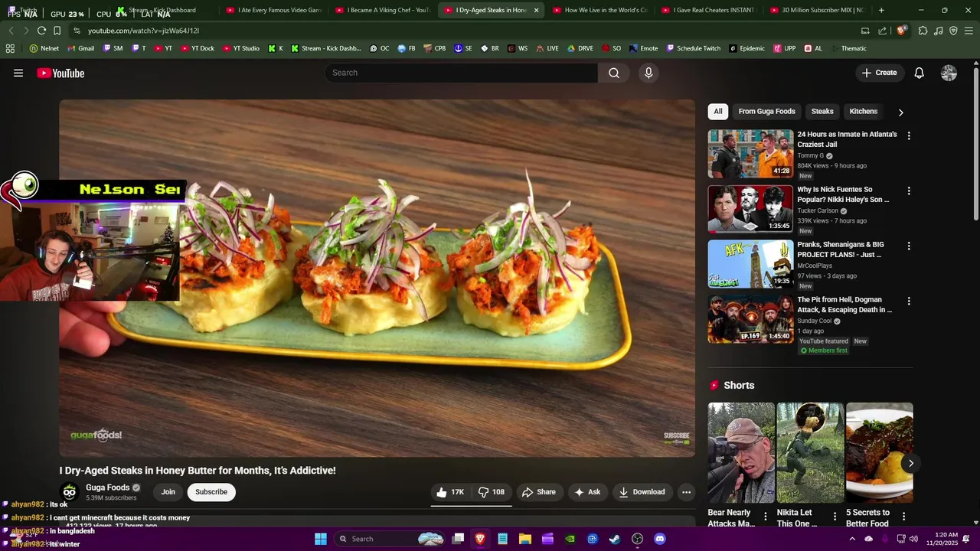This screenshot has width=980, height=551.
Task: Switch to I Ate Every Famous Video Game tab
Action: (274, 10)
